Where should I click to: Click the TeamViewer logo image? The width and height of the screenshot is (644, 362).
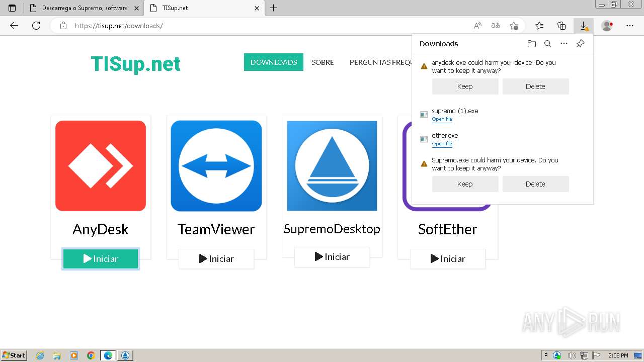[x=216, y=166]
